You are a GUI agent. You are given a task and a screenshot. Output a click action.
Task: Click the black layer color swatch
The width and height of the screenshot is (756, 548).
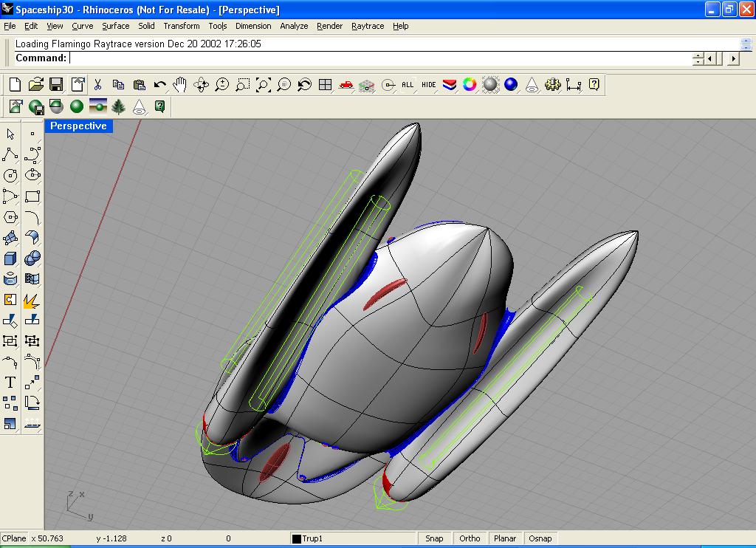tap(297, 539)
